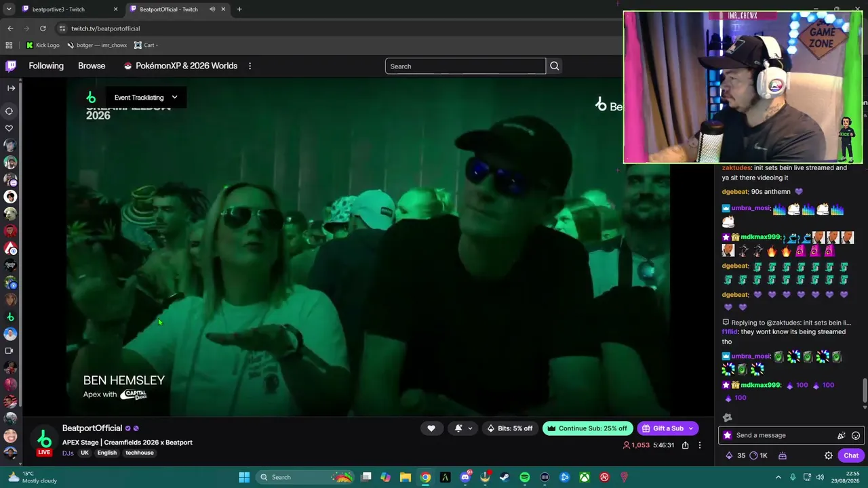Mute the BeatportOfficial tab audio
868x488 pixels.
(212, 9)
